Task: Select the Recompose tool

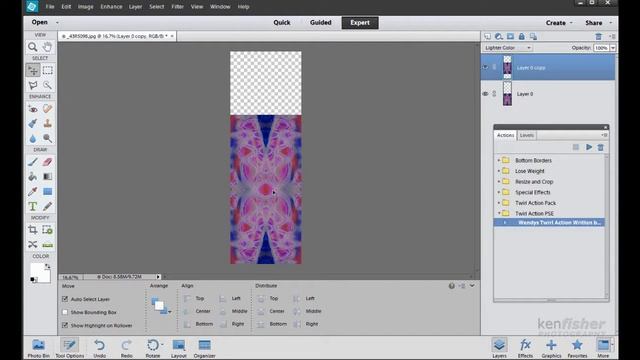Action: click(48, 230)
